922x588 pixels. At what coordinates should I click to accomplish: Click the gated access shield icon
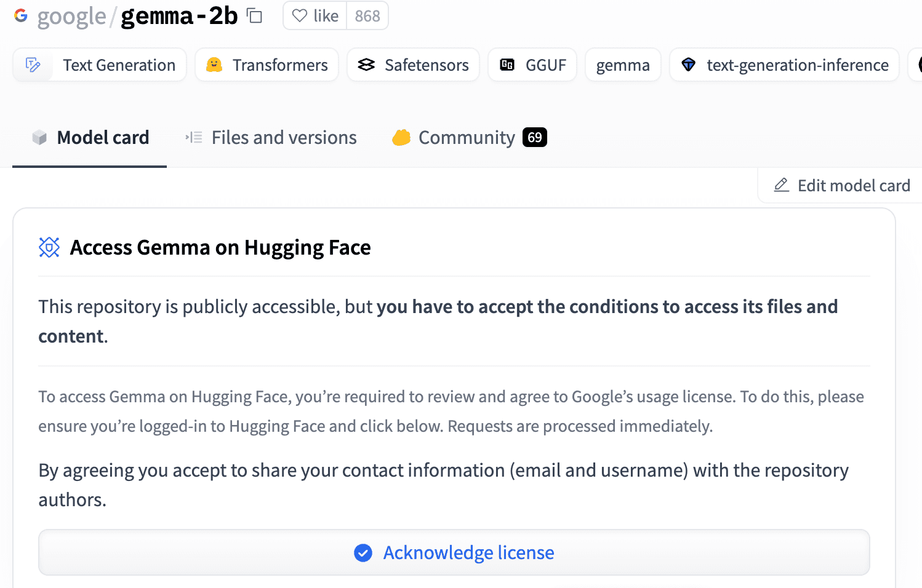click(49, 247)
